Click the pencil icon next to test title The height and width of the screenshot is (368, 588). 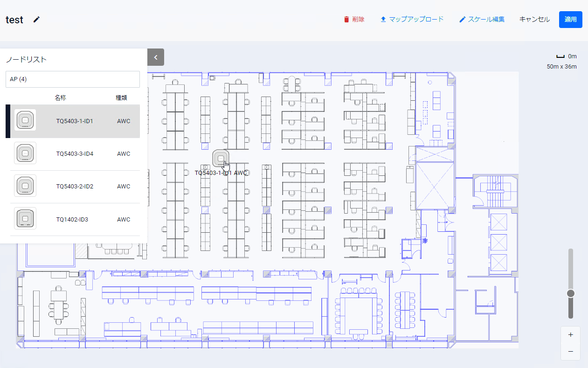tap(37, 20)
